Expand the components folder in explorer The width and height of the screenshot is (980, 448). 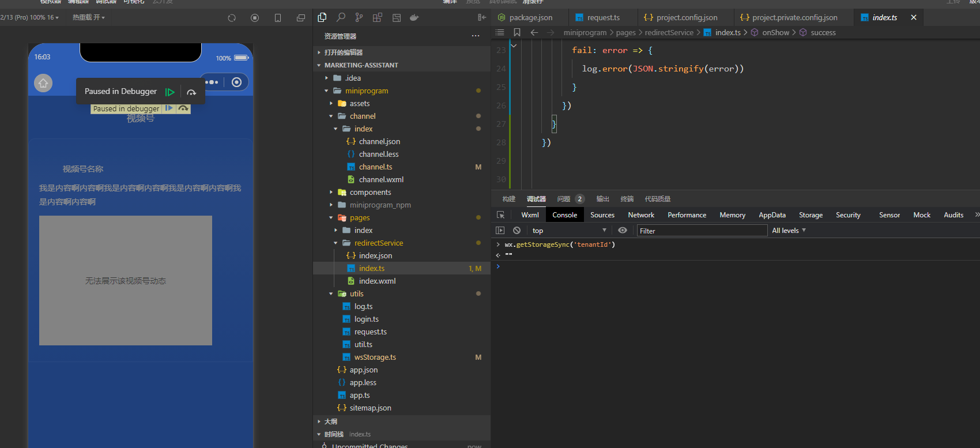coord(370,193)
